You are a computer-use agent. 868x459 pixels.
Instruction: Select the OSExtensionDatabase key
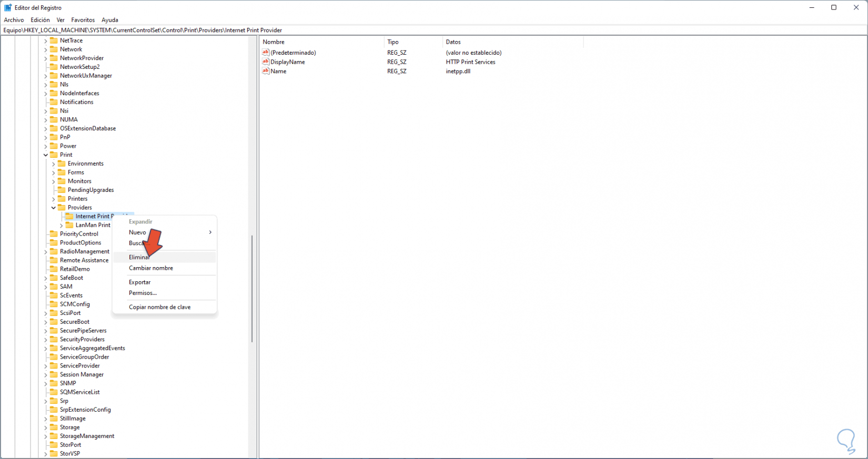click(x=88, y=128)
